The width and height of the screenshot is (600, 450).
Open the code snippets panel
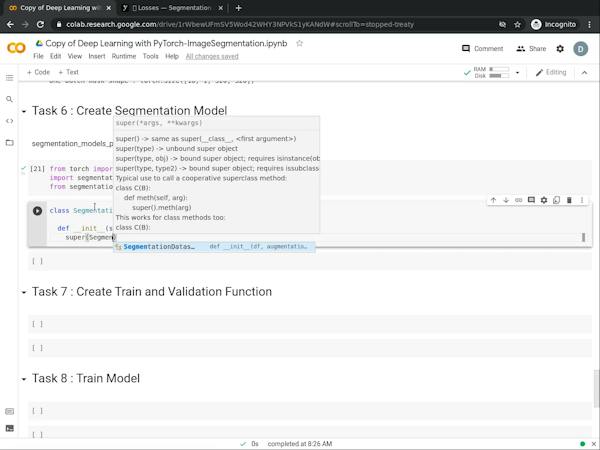tap(10, 121)
